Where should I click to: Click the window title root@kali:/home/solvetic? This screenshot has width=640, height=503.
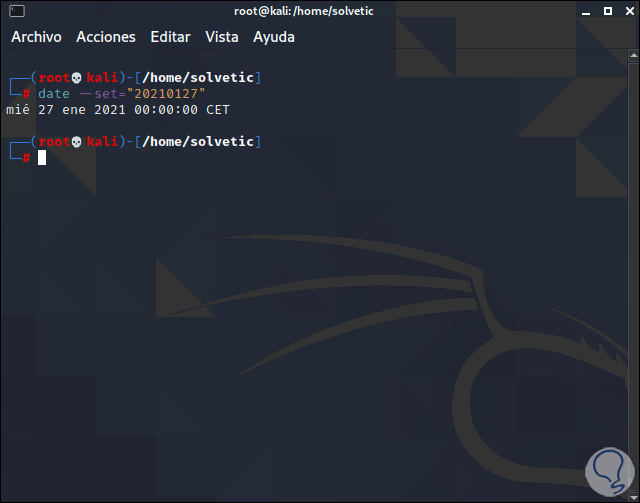(304, 11)
